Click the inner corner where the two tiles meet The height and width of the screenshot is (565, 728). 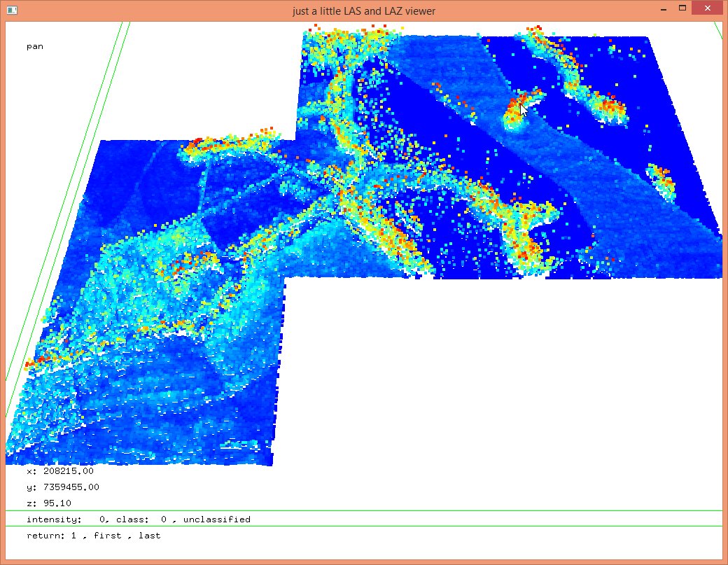[x=287, y=278]
